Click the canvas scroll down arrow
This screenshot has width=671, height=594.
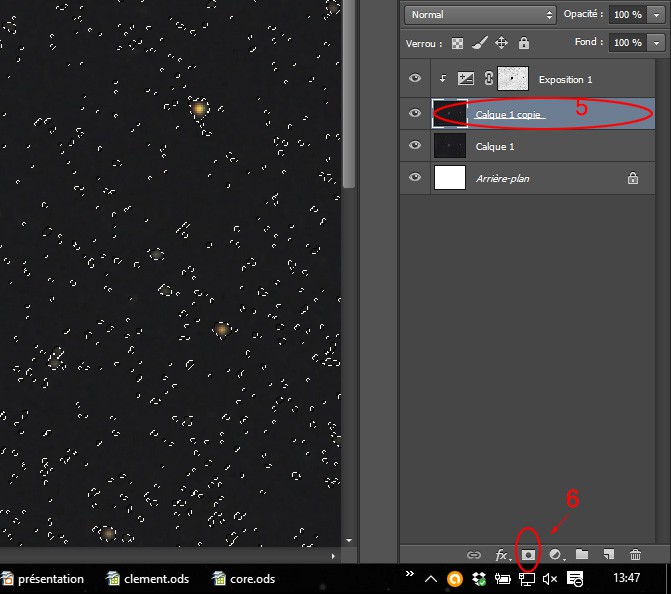(349, 541)
